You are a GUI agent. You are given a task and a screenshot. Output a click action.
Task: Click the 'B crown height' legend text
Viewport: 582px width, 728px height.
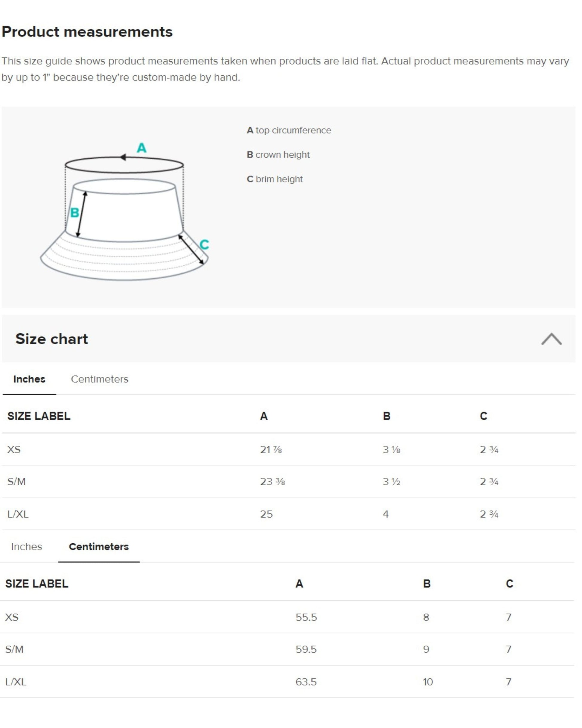click(278, 155)
